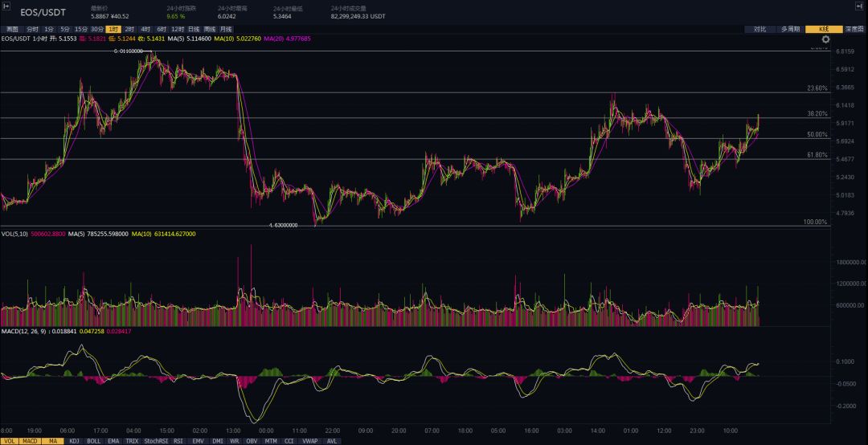Choose the 4时 timeframe button
This screenshot has width=868, height=445.
(145, 29)
